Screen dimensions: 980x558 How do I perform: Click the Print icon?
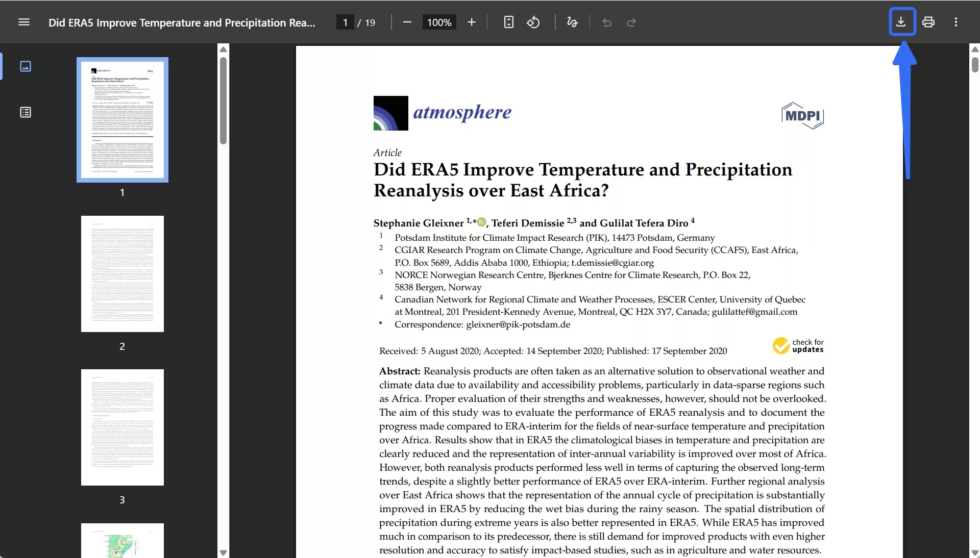tap(928, 22)
